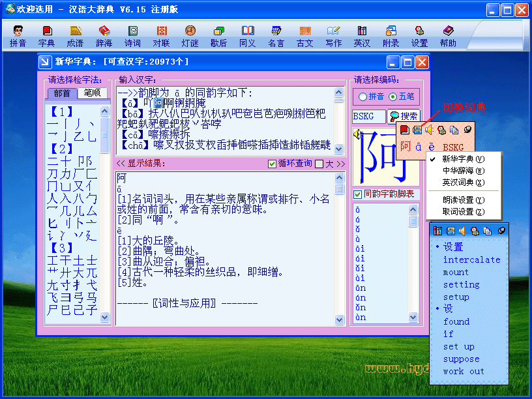Click the BSKG code input field
532x399 pixels.
368,116
